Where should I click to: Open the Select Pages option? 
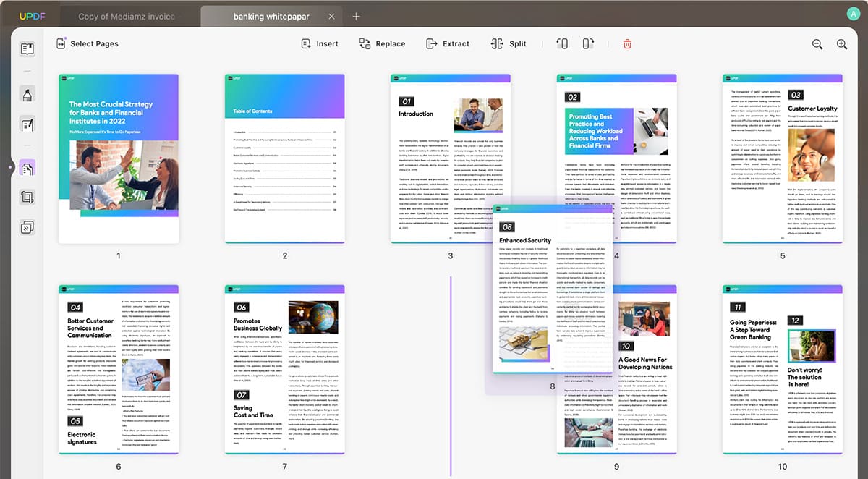pyautogui.click(x=87, y=43)
